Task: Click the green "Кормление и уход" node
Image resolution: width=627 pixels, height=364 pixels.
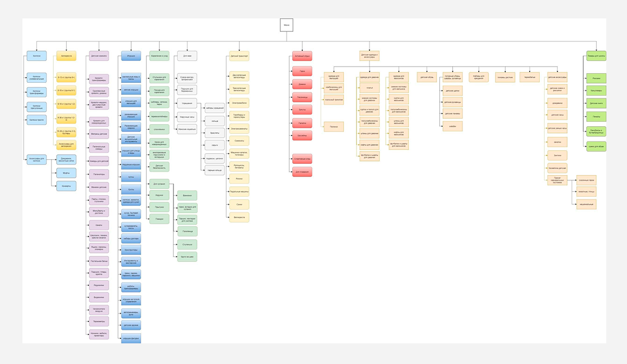Action: coord(159,56)
